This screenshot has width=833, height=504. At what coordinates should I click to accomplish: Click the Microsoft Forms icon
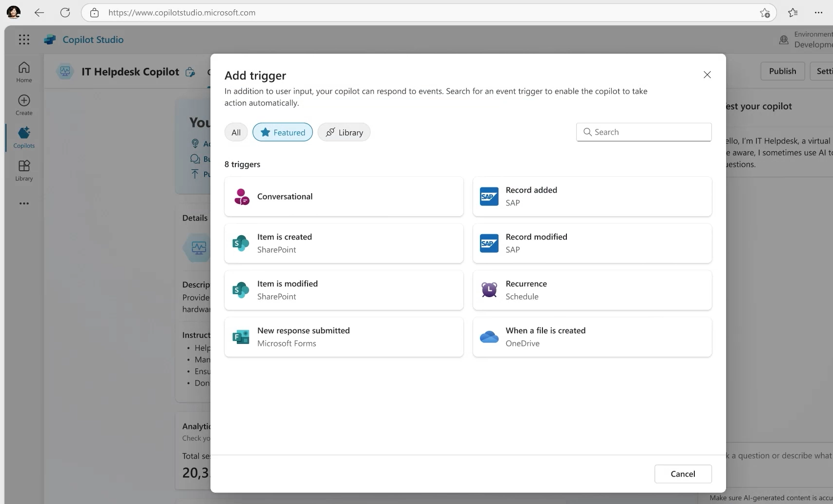pyautogui.click(x=241, y=337)
